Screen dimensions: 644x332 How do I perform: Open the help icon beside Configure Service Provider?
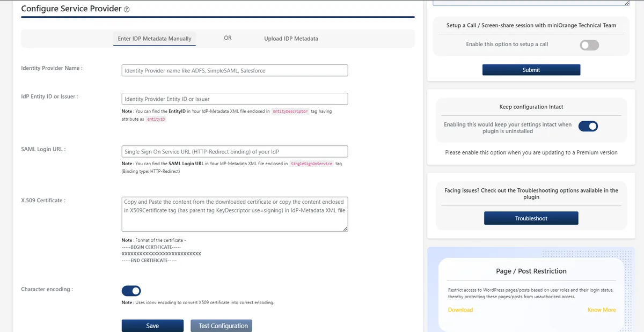tap(127, 10)
